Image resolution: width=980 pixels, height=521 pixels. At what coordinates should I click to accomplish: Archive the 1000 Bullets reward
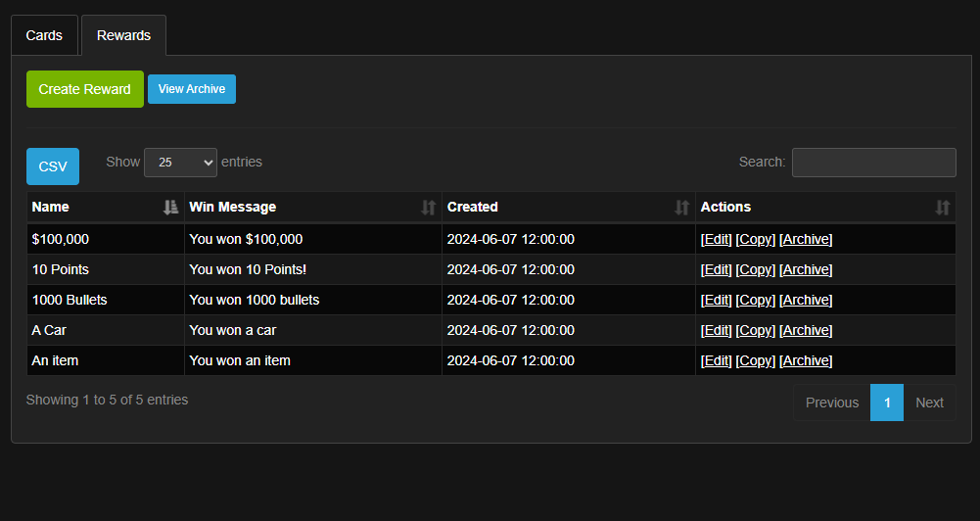pos(806,300)
